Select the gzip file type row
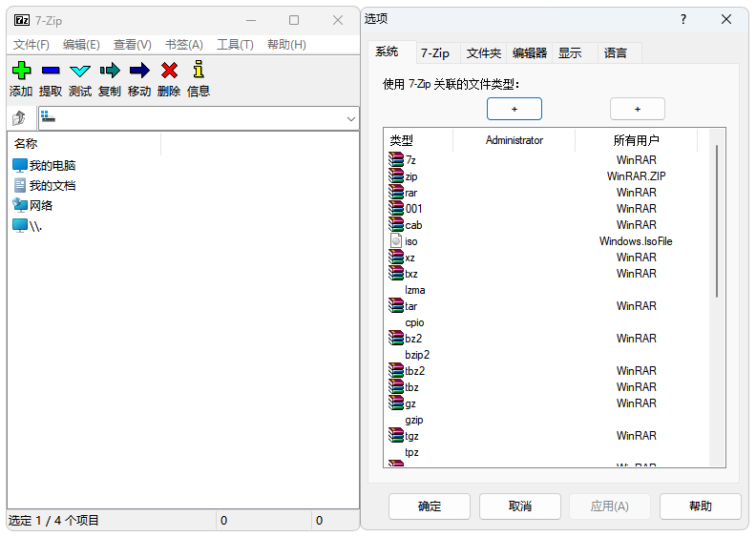The width and height of the screenshot is (756, 537). point(547,420)
